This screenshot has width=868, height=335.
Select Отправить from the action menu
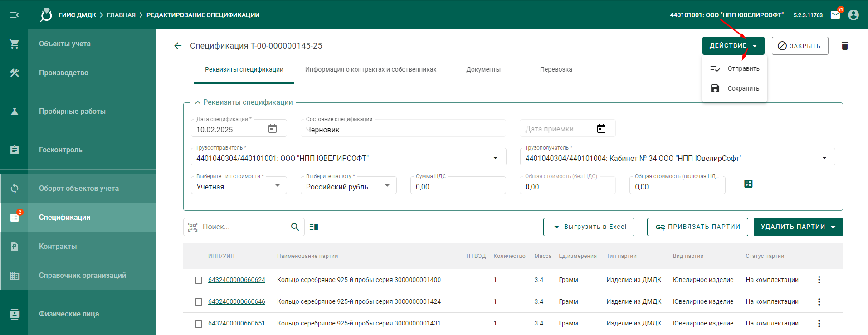pyautogui.click(x=735, y=69)
